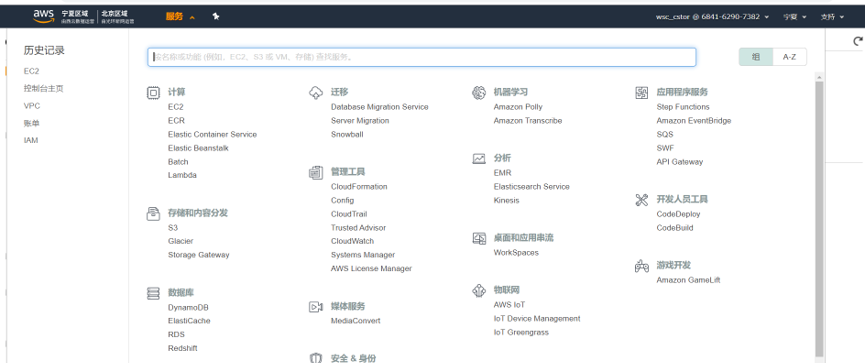
Task: Open Glacier service
Action: [180, 241]
